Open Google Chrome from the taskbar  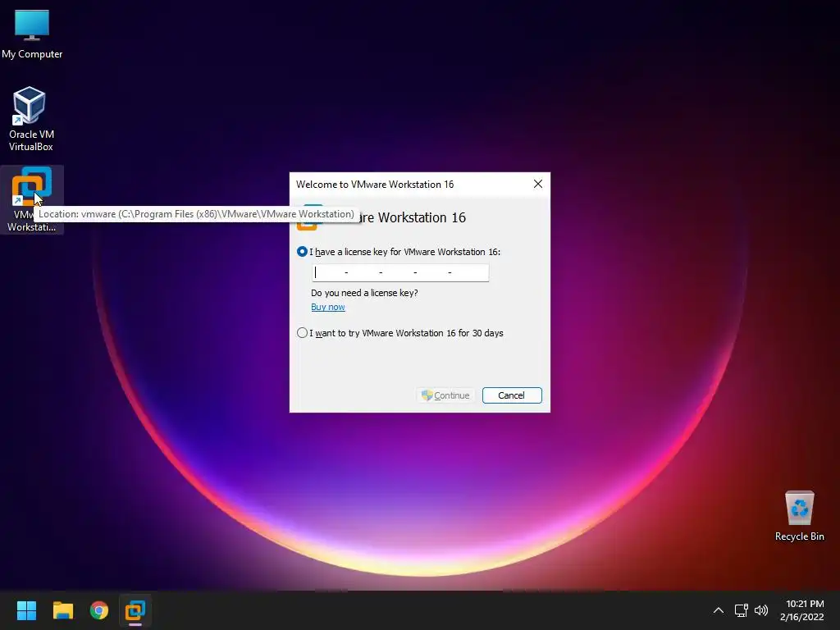pos(99,610)
